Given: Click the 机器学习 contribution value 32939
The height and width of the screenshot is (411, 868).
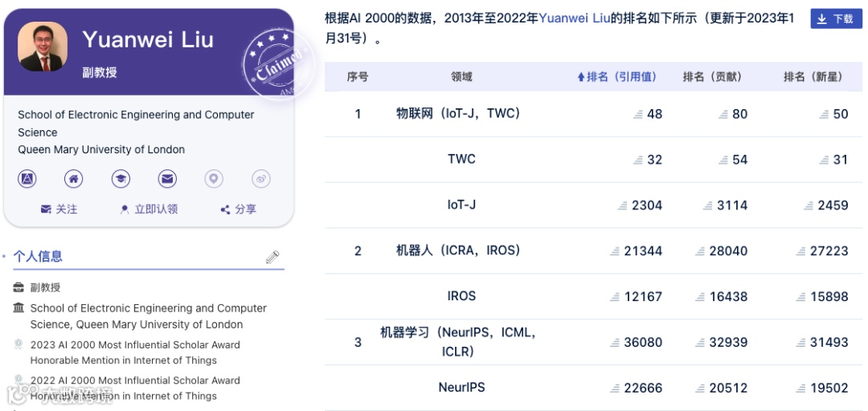Looking at the screenshot, I should point(728,343).
